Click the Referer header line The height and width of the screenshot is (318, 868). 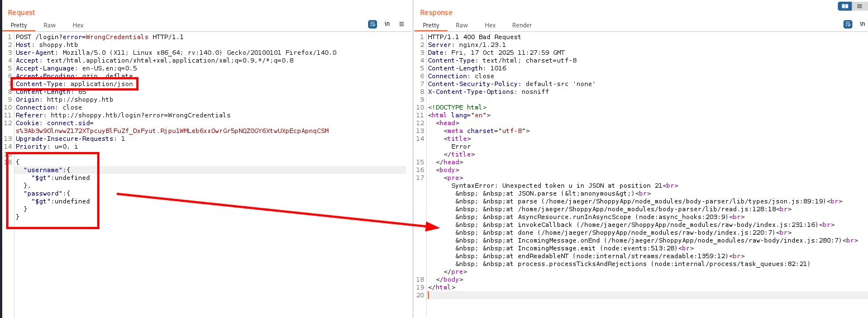123,115
